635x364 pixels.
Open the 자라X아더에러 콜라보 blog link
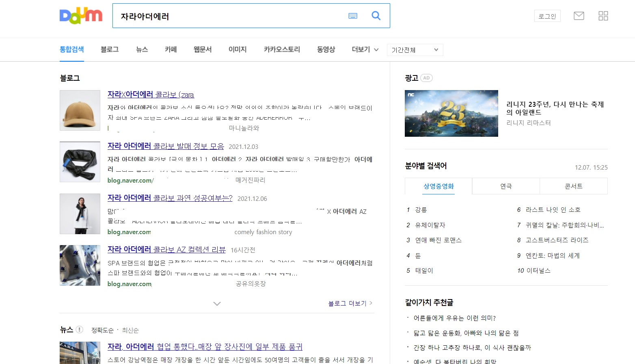pyautogui.click(x=151, y=95)
